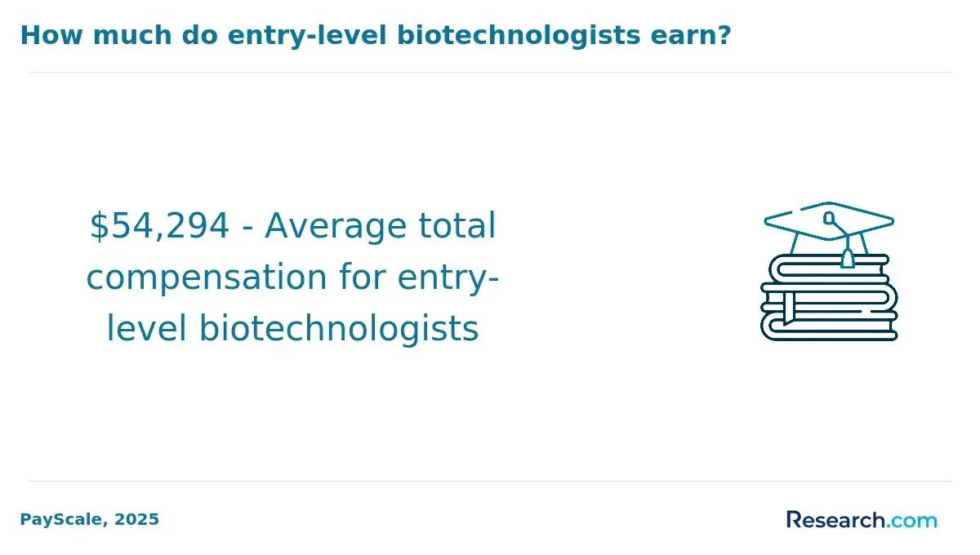The width and height of the screenshot is (980, 555).
Task: Click the divider line above the footer
Action: pyautogui.click(x=490, y=481)
